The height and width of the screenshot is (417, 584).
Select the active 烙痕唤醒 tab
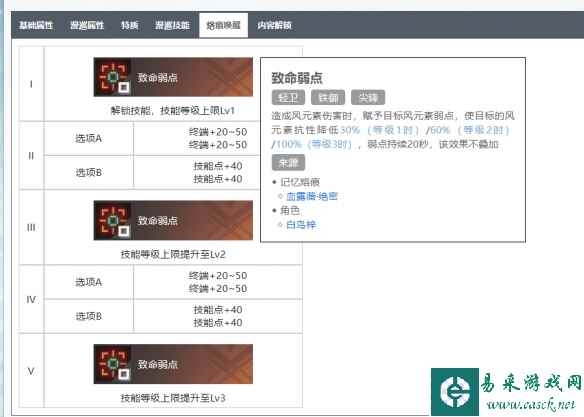tap(223, 25)
